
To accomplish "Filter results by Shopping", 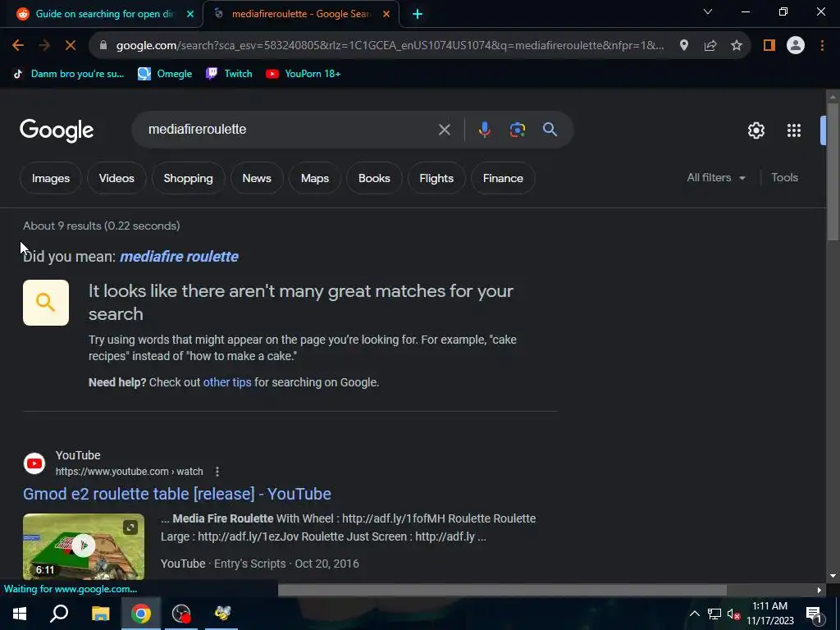I will (188, 178).
